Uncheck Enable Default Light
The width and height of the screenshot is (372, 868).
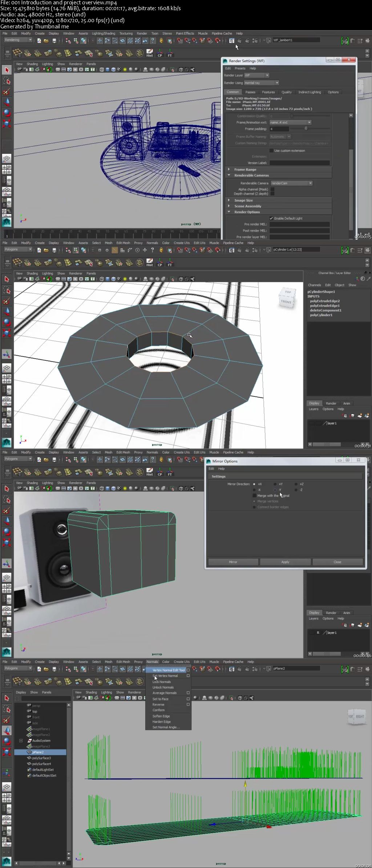click(271, 218)
